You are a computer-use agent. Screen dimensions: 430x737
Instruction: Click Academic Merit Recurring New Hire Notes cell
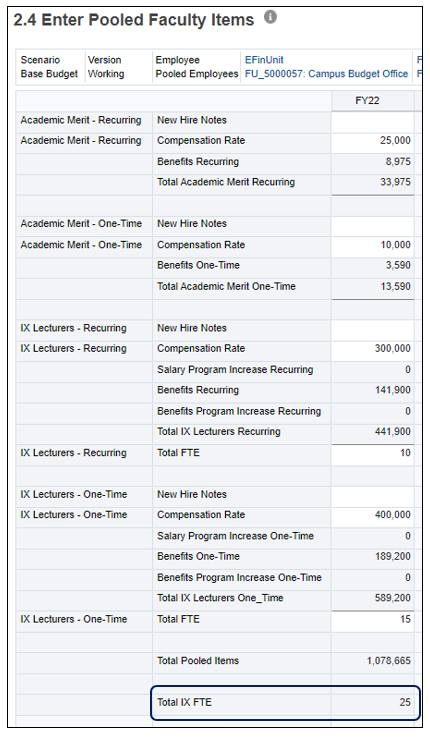pyautogui.click(x=373, y=120)
